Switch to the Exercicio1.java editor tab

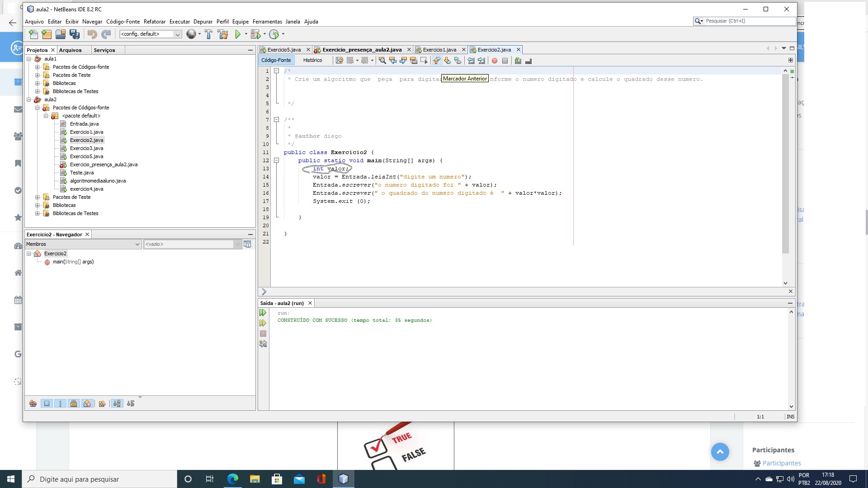coord(439,50)
